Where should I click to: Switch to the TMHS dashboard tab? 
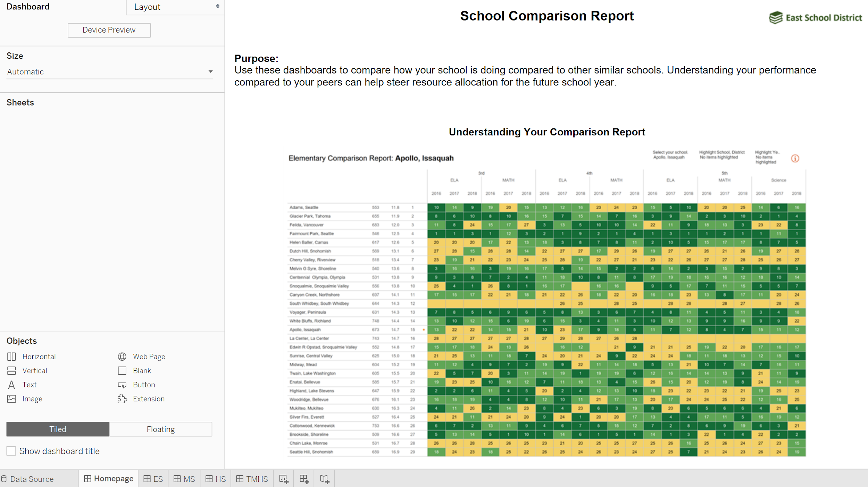pyautogui.click(x=252, y=479)
